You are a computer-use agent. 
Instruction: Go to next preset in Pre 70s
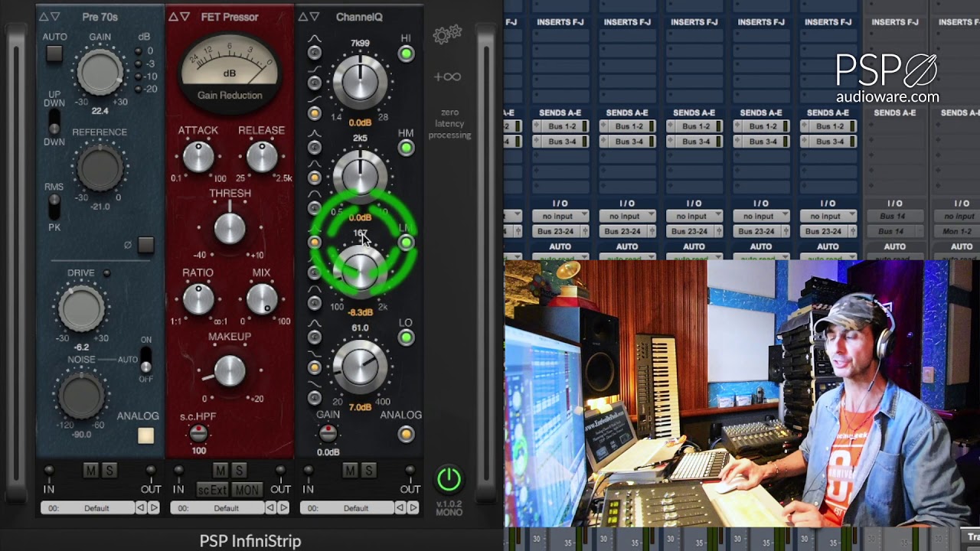pos(154,507)
